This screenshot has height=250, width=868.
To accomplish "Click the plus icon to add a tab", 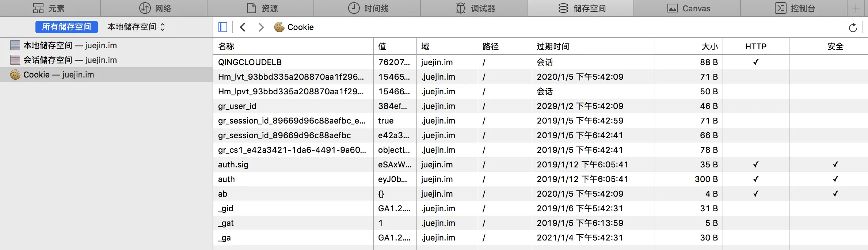I will pos(856,8).
